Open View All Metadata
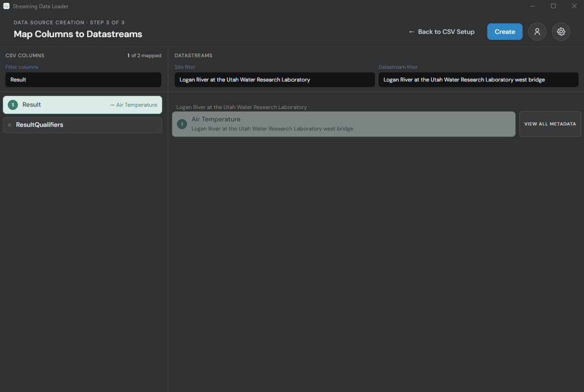 pyautogui.click(x=550, y=124)
